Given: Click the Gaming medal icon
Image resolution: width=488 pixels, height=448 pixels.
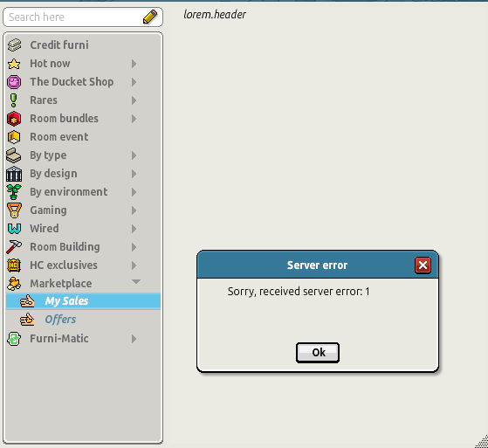Looking at the screenshot, I should [14, 210].
